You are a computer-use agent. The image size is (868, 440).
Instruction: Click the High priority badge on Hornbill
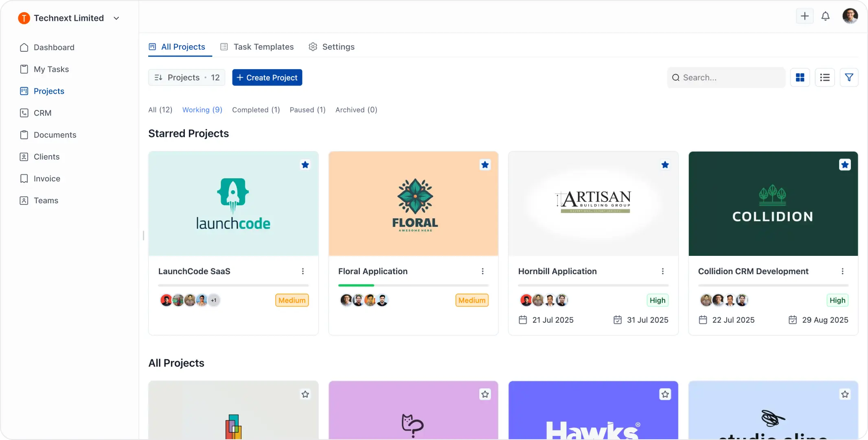[x=658, y=300]
